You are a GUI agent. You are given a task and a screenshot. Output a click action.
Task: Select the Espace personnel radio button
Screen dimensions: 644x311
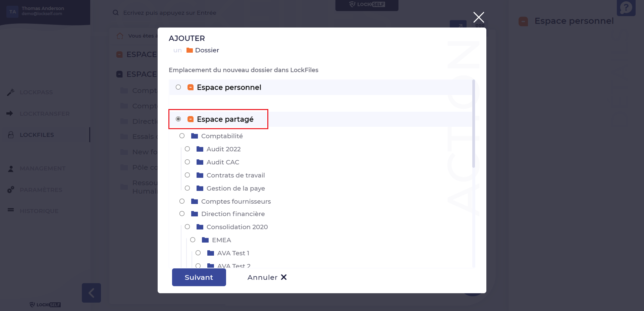point(178,87)
